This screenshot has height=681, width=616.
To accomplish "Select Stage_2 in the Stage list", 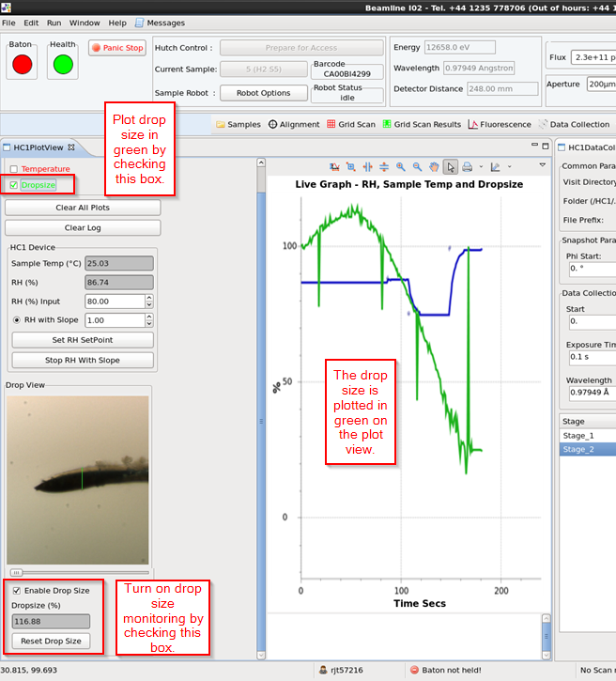I will 587,450.
